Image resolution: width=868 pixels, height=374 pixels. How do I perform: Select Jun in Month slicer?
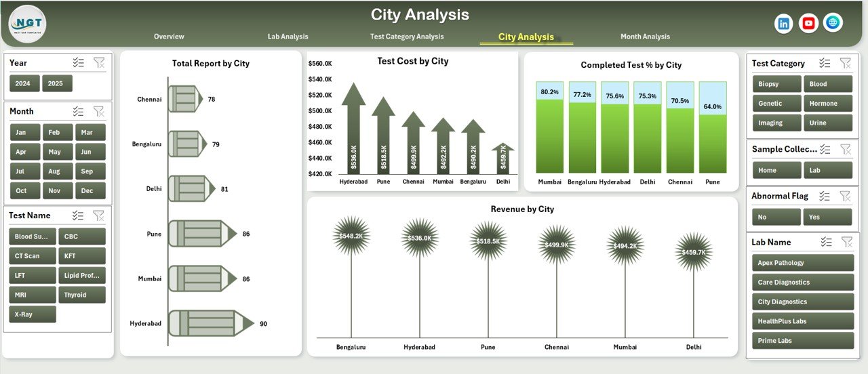click(x=90, y=152)
